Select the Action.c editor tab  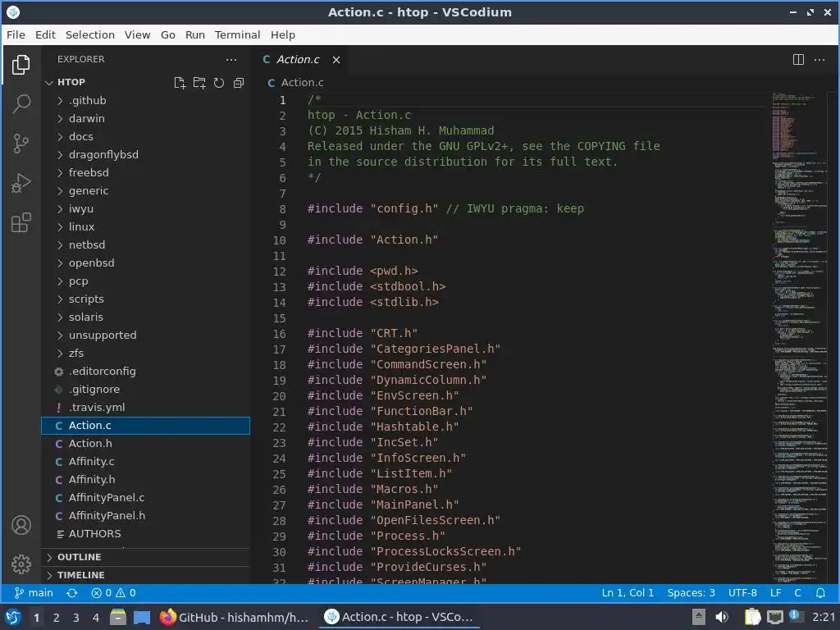tap(298, 59)
